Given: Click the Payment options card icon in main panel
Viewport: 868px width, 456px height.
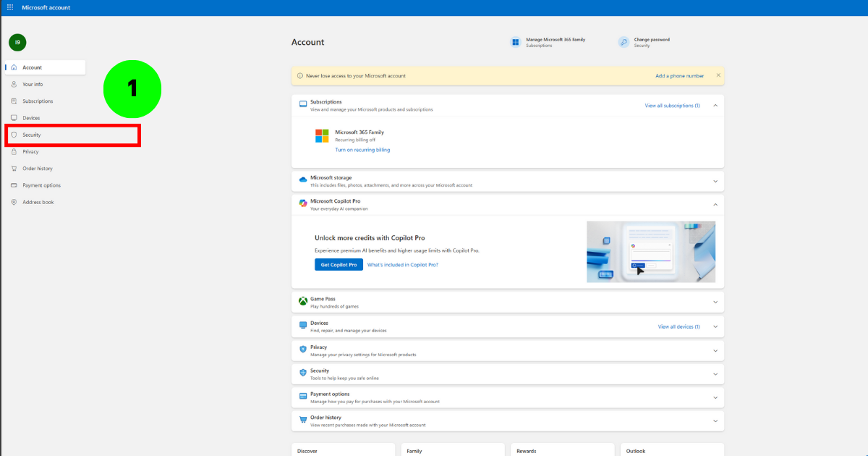Looking at the screenshot, I should pos(303,397).
